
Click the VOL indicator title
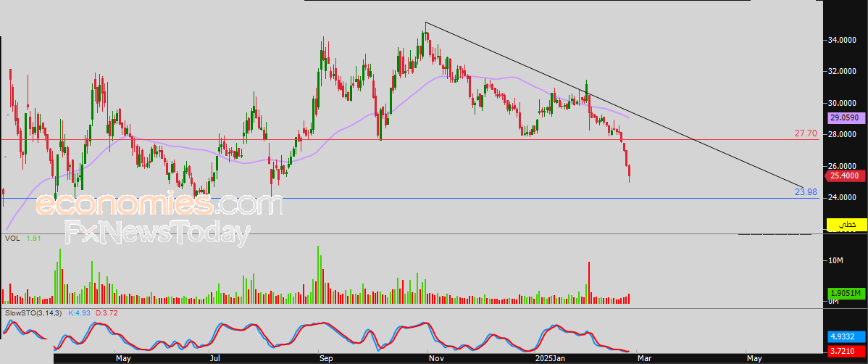(11, 239)
